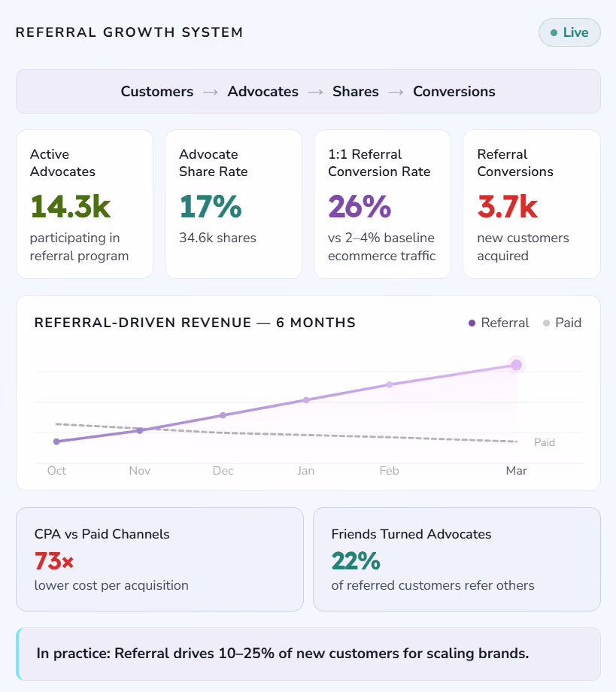Screen dimensions: 616x692
Task: Click the Dec axis label
Action: coord(223,470)
